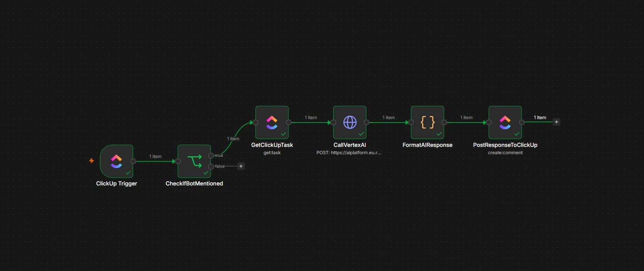Click the false output connector of CheckIfBotMentioned

pyautogui.click(x=211, y=167)
